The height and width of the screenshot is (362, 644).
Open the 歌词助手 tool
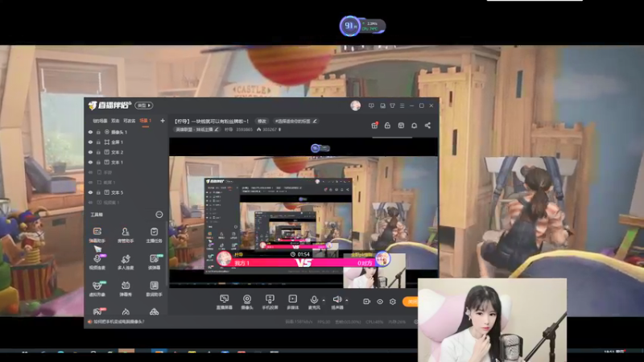(x=154, y=289)
